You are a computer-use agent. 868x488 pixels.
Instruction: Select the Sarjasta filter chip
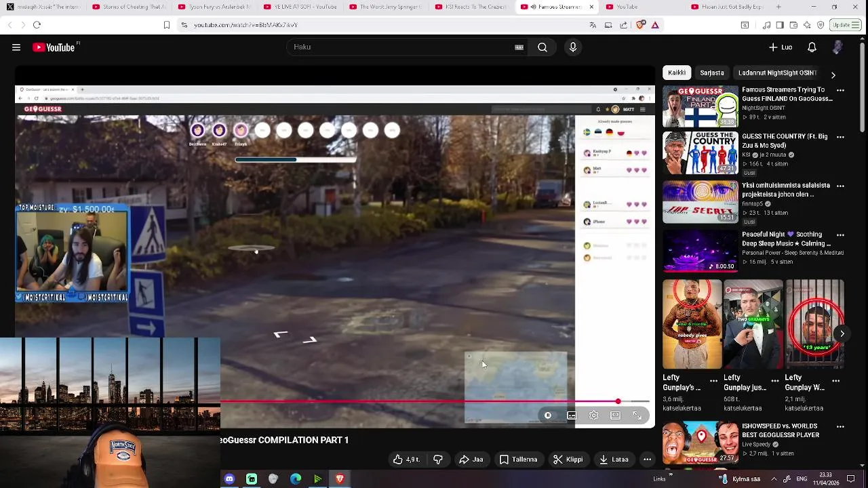[x=712, y=73]
